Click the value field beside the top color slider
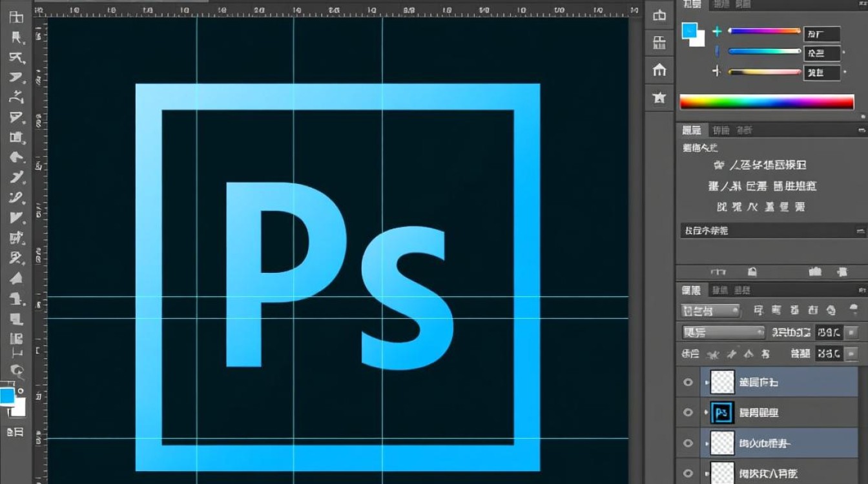868x484 pixels. point(821,34)
